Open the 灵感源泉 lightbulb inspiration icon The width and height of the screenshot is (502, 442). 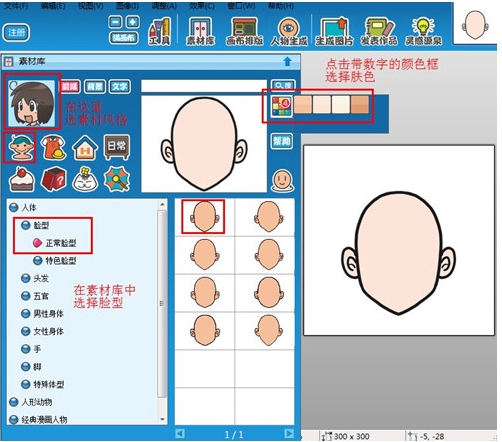coord(423,32)
